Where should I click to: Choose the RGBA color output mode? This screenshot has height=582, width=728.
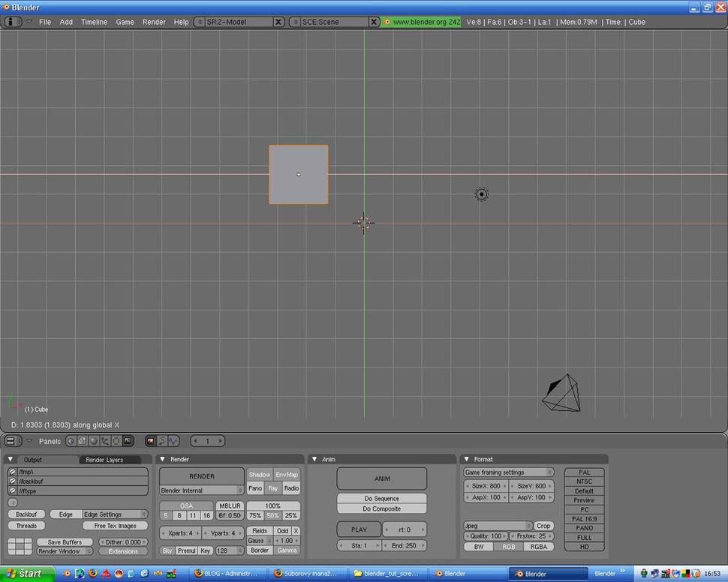click(539, 547)
